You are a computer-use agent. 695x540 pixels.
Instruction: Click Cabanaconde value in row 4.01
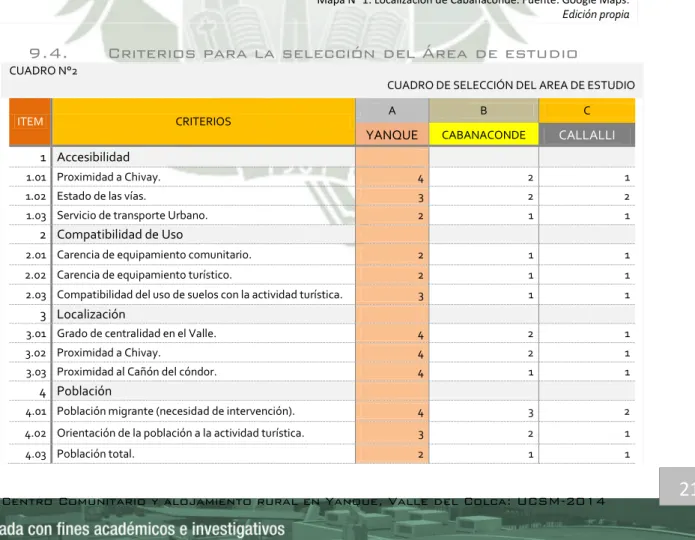click(x=531, y=413)
